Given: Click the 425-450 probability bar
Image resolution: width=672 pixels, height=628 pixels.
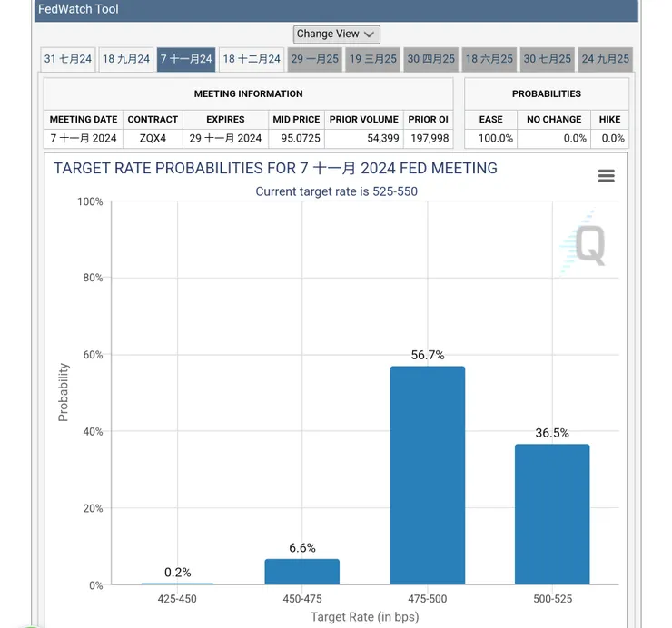Looking at the screenshot, I should tap(177, 584).
